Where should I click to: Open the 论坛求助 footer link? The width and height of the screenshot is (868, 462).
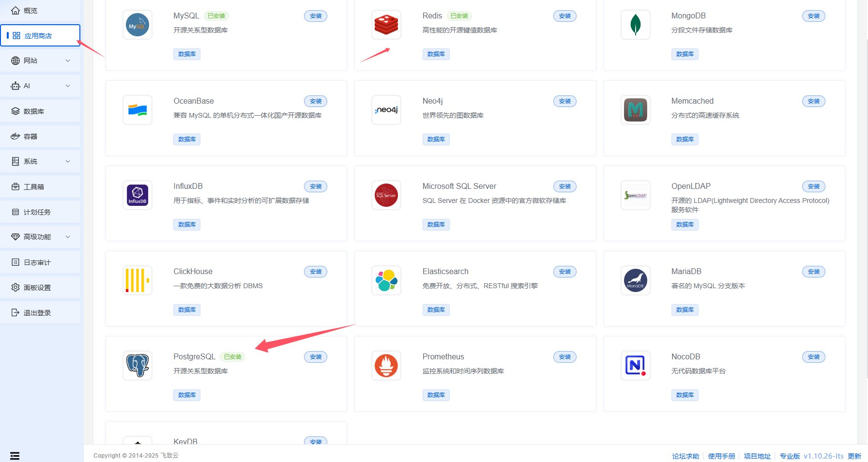pyautogui.click(x=685, y=456)
